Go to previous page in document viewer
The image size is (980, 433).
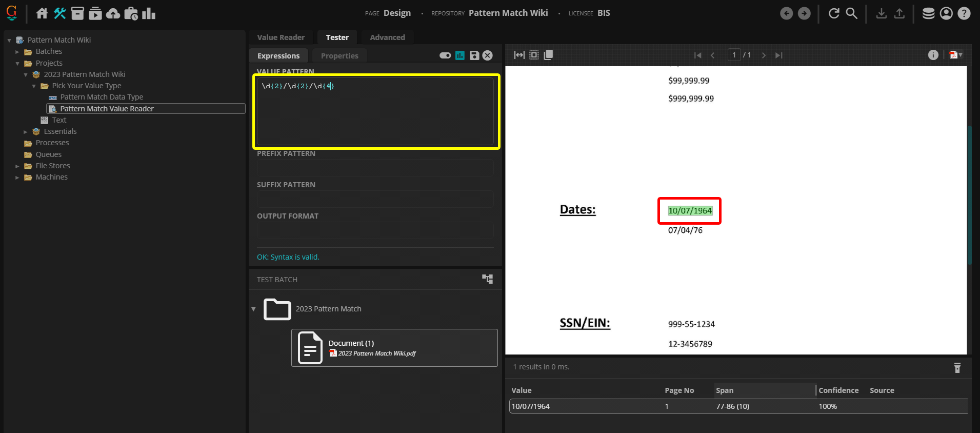click(x=713, y=55)
